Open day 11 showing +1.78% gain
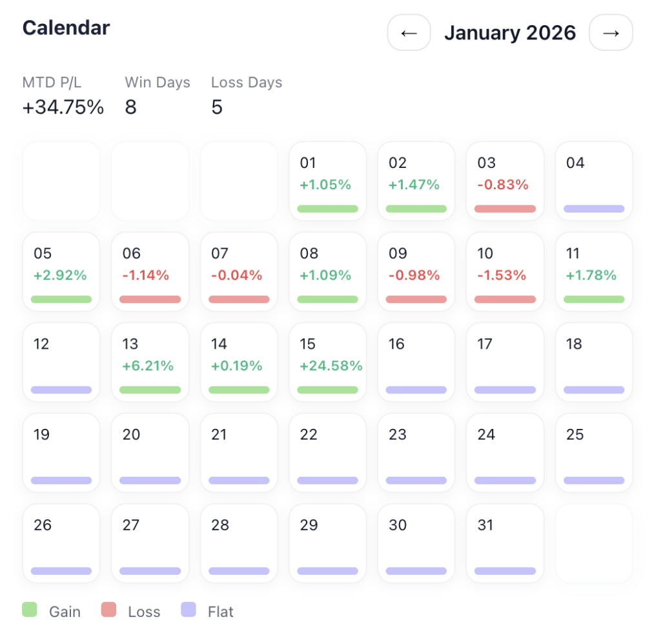The width and height of the screenshot is (661, 644). tap(594, 271)
